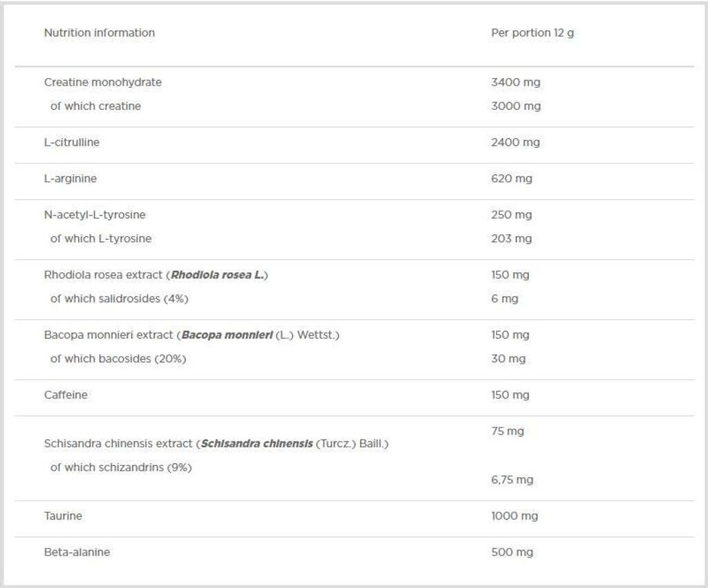
Task: Click the bold "Schisandra chinensis" botanical name
Action: tap(257, 444)
